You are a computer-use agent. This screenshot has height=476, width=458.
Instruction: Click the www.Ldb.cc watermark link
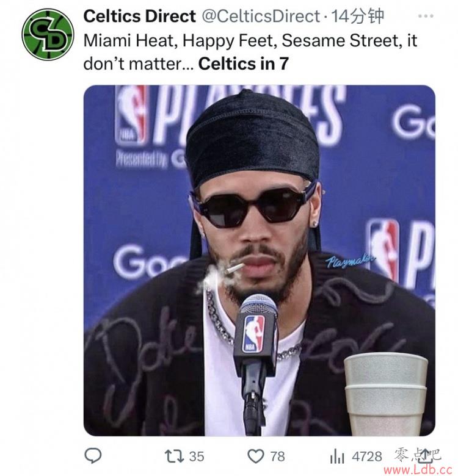(418, 470)
